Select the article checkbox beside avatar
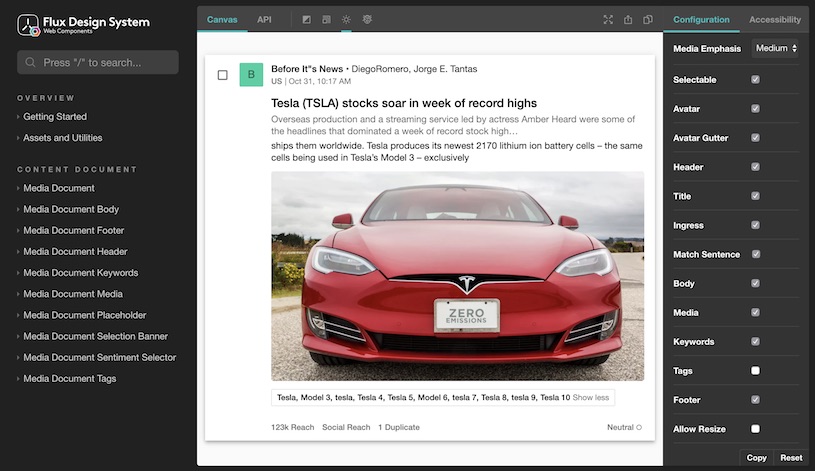815x471 pixels. click(222, 75)
